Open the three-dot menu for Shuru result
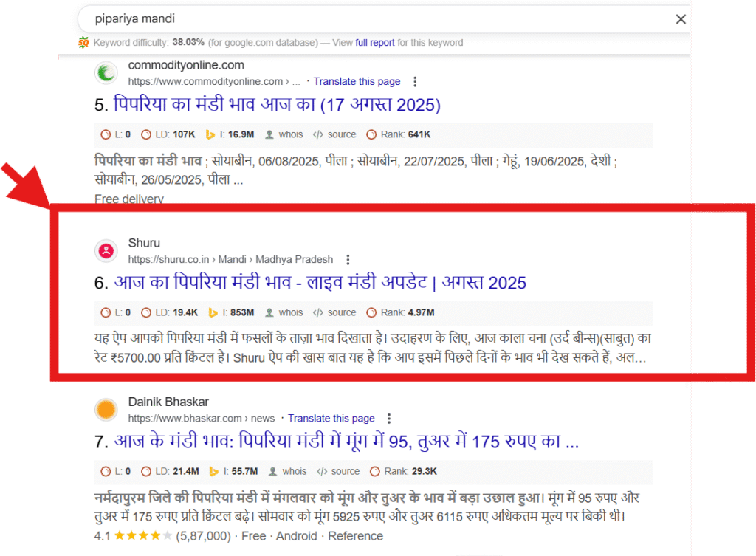Image resolution: width=756 pixels, height=556 pixels. point(348,259)
